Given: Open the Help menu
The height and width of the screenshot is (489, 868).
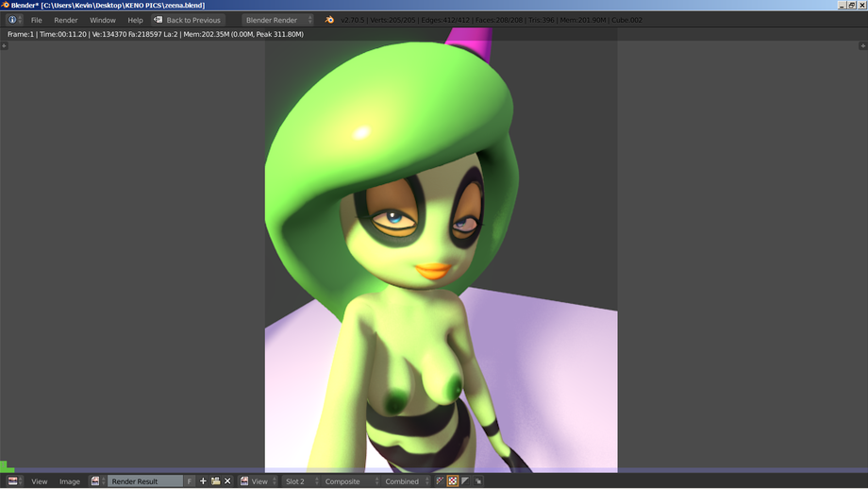Looking at the screenshot, I should (x=135, y=20).
